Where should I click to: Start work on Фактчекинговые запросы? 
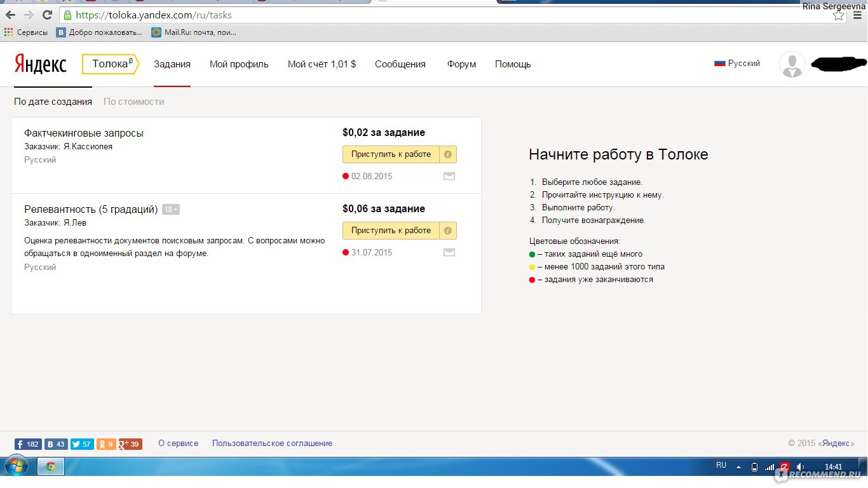pyautogui.click(x=391, y=154)
